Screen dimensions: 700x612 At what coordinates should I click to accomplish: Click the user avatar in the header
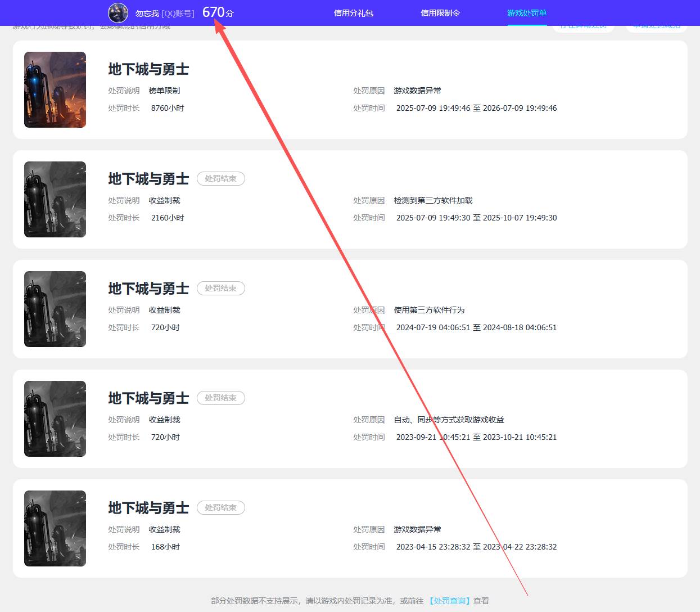[118, 12]
